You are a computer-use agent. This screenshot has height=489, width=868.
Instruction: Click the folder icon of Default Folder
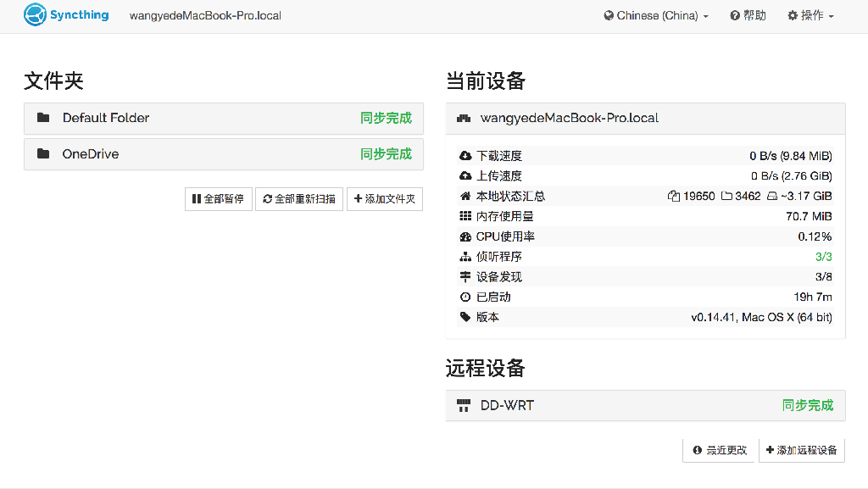[43, 117]
